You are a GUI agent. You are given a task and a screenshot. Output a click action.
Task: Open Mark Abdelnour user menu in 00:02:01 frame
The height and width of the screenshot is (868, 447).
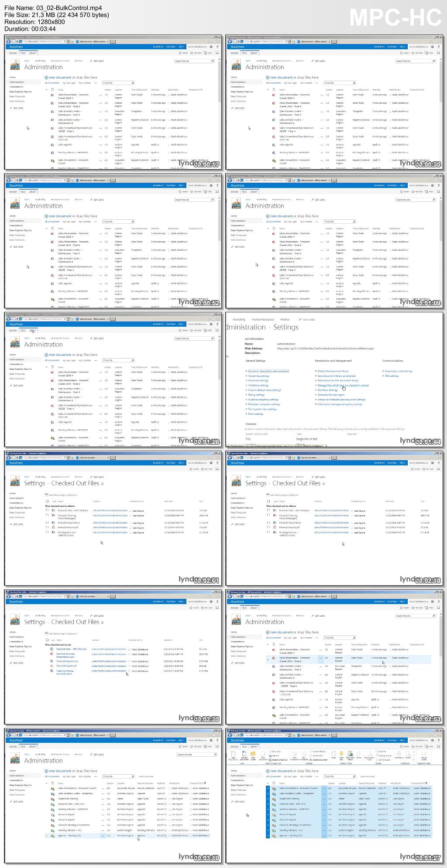(x=197, y=463)
